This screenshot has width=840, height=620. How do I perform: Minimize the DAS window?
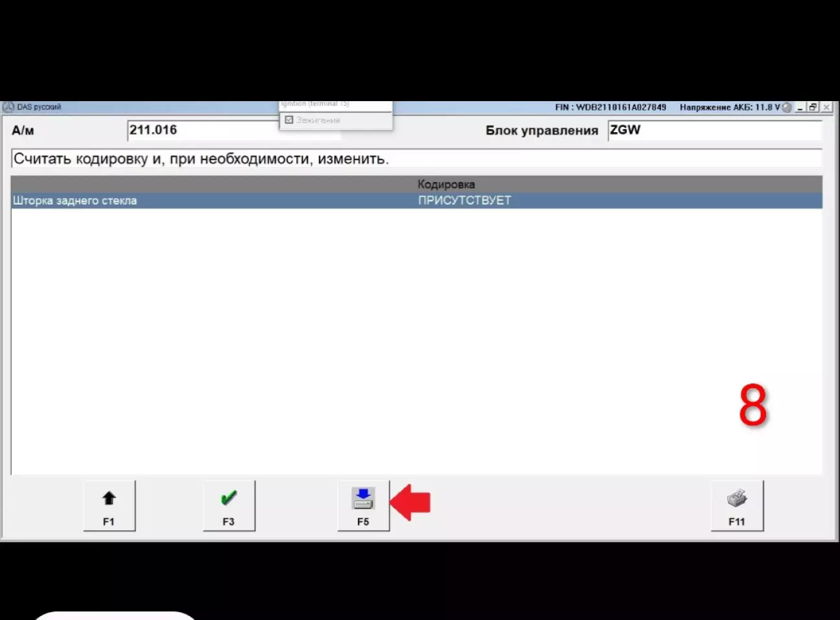tap(800, 108)
